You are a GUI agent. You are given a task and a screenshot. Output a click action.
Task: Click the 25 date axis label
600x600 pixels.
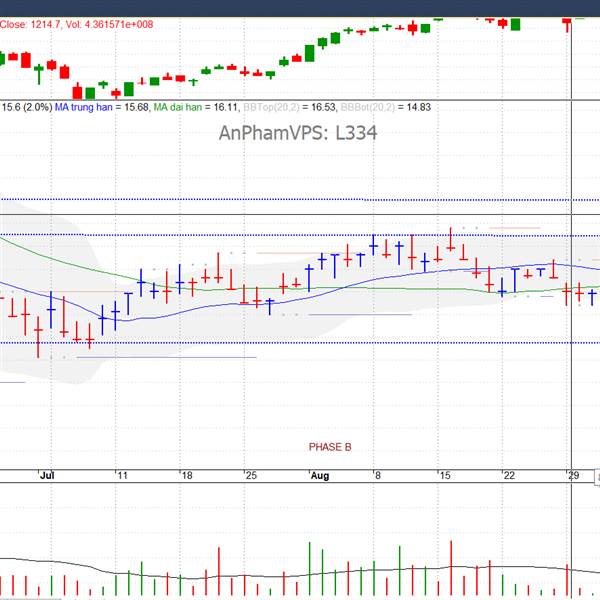[x=251, y=476]
